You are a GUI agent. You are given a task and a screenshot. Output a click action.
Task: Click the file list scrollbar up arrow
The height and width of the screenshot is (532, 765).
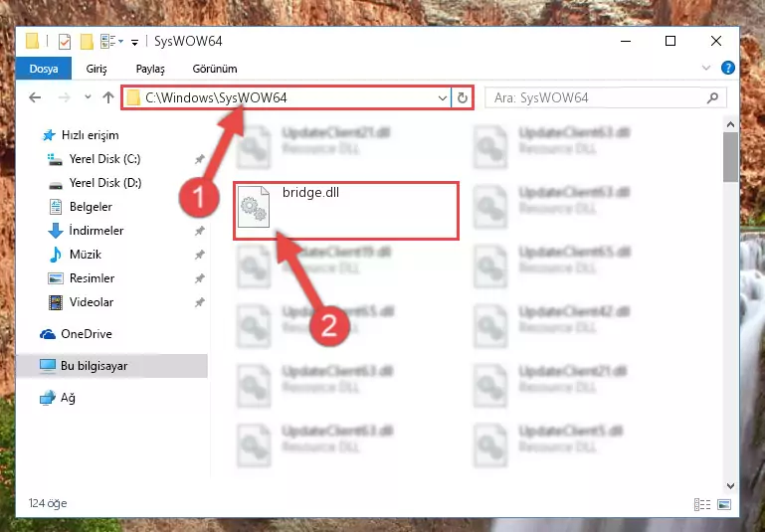[730, 125]
